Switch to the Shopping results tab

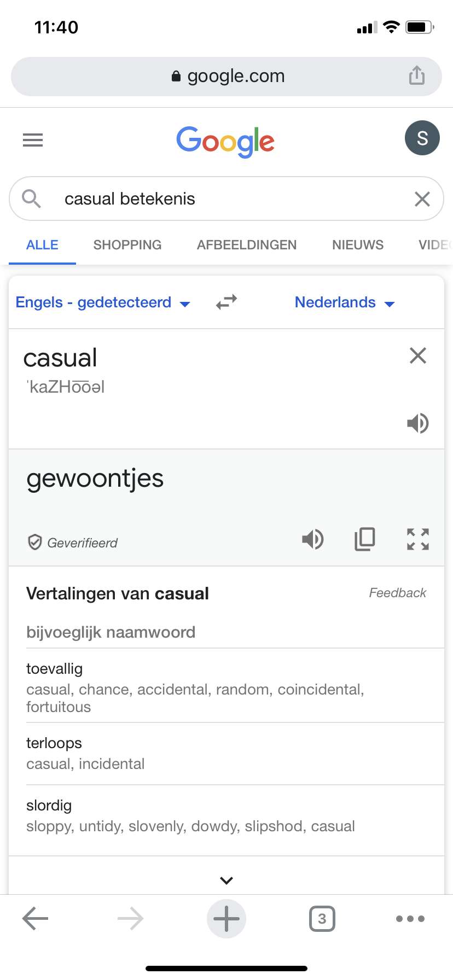[x=127, y=245]
